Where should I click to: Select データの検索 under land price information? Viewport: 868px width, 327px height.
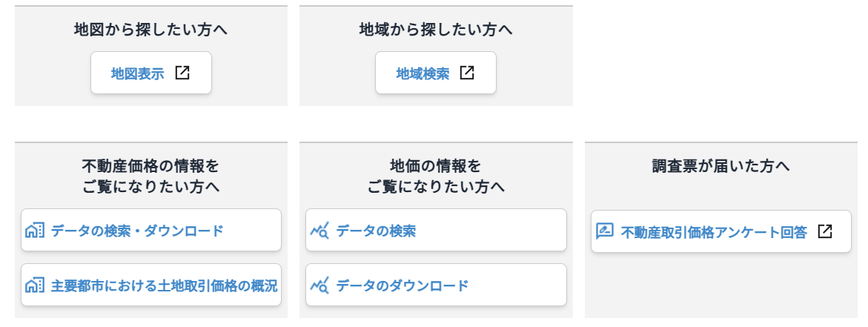point(376,231)
